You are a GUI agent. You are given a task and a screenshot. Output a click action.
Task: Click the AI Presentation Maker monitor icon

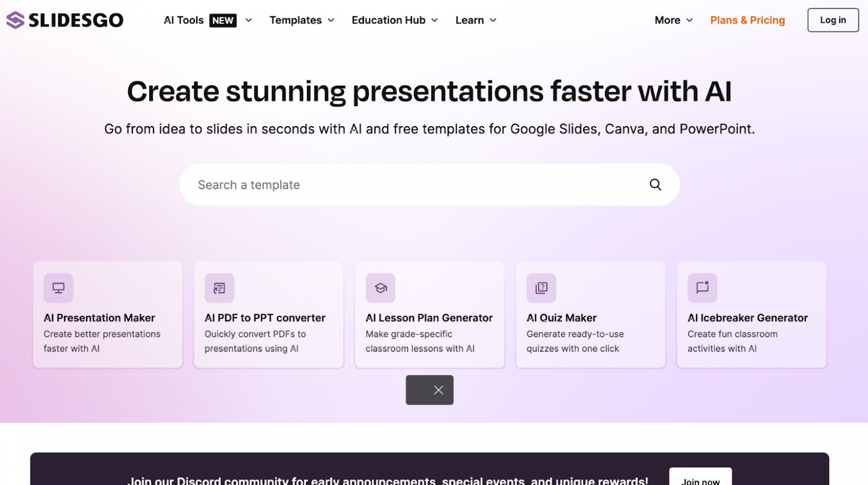click(58, 288)
